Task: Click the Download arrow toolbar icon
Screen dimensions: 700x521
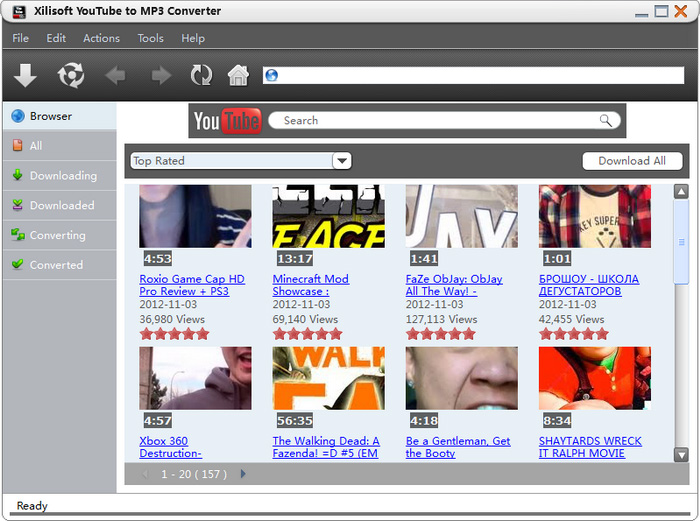Action: coord(25,75)
